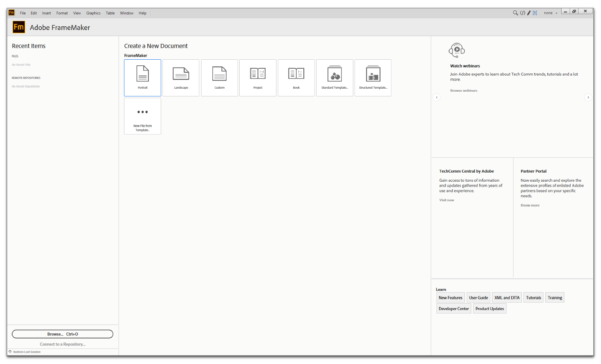Screen dimensions: 601x364
Task: Create a Custom document
Action: click(219, 78)
